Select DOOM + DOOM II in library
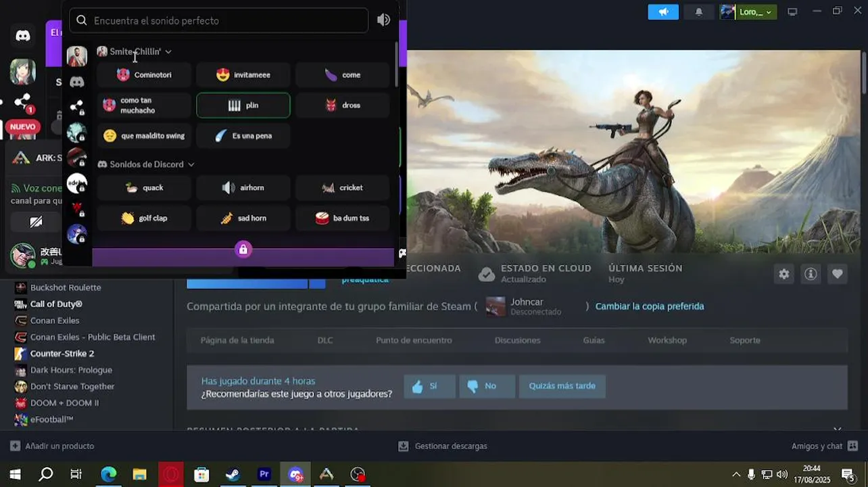Image resolution: width=868 pixels, height=487 pixels. 64,403
